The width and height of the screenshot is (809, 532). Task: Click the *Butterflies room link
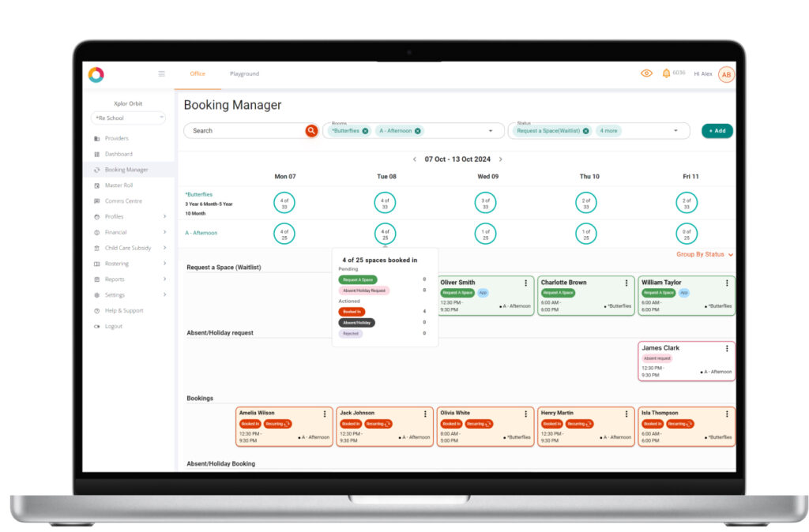[198, 194]
